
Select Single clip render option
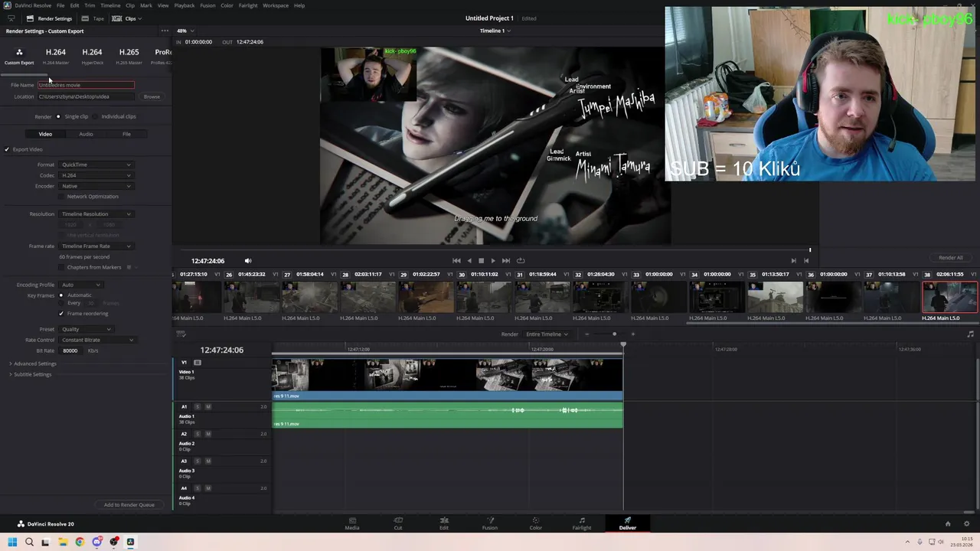click(60, 116)
